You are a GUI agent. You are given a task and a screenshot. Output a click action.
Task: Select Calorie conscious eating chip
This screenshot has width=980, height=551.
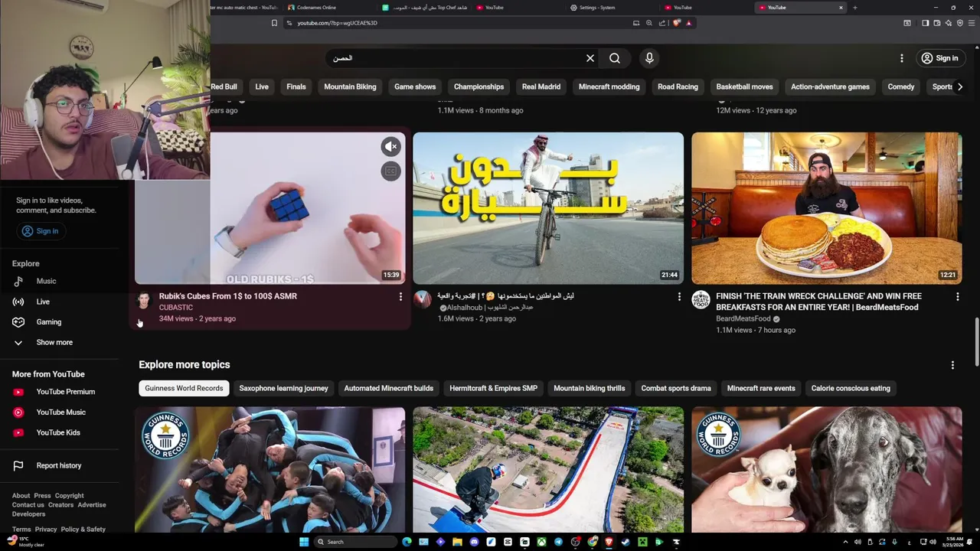click(x=851, y=388)
